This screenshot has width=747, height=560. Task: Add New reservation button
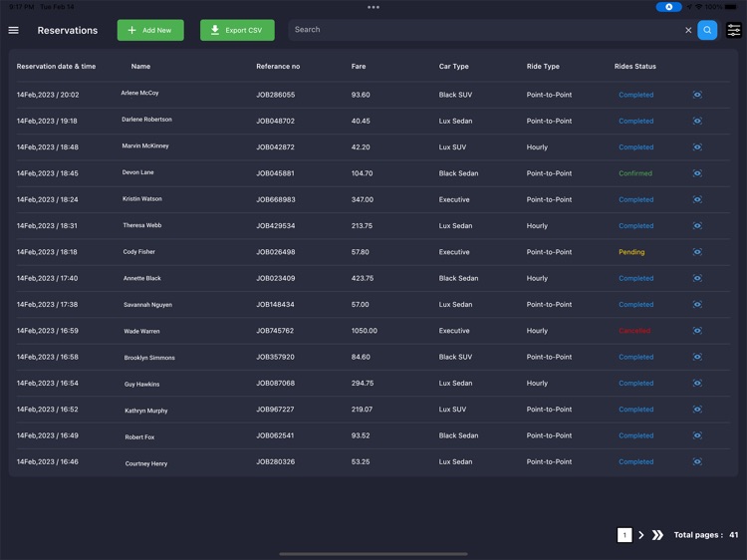point(150,30)
